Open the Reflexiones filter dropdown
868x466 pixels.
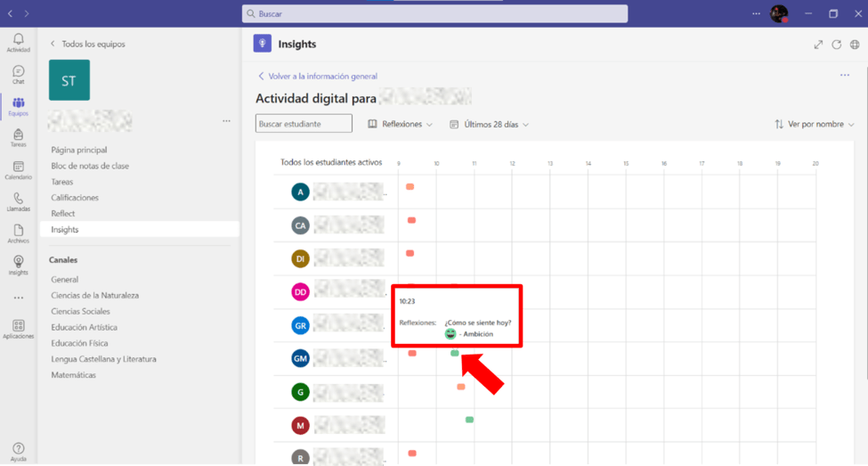(x=401, y=125)
